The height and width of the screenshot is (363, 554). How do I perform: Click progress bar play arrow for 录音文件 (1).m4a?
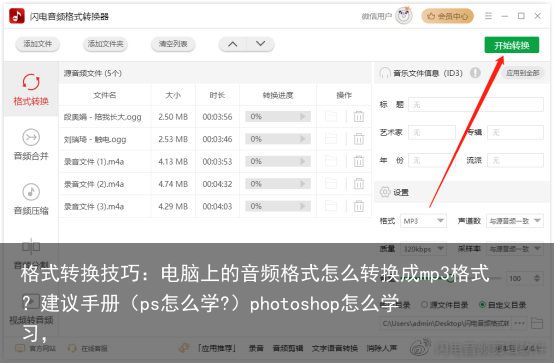pyautogui.click(x=303, y=162)
